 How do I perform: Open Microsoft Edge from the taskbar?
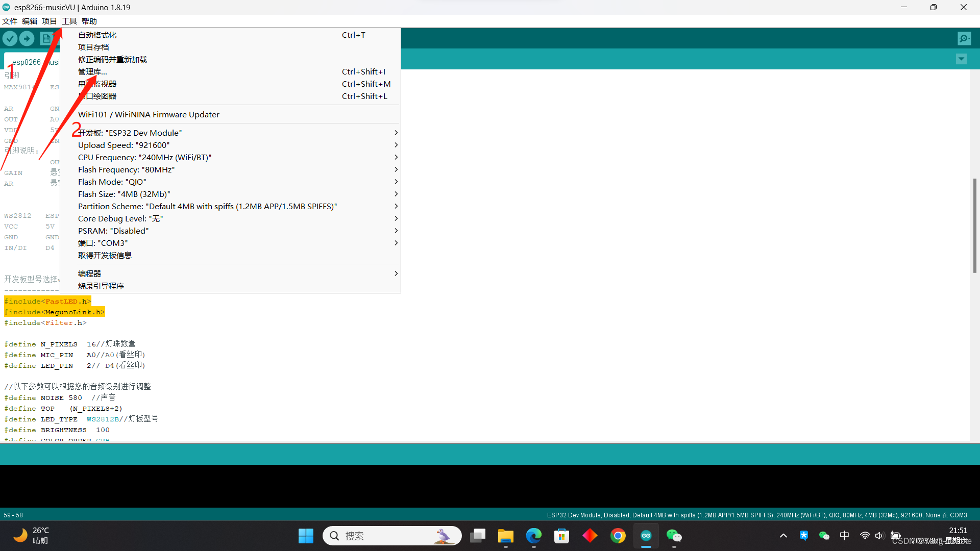coord(533,536)
